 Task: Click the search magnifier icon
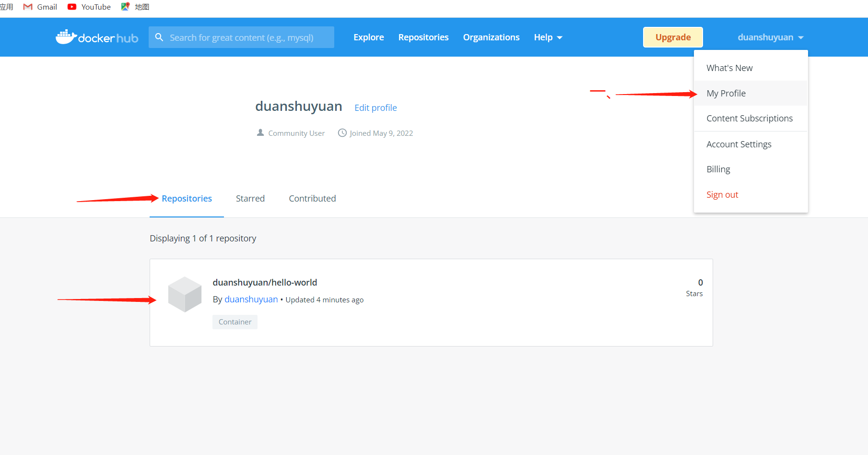point(159,37)
